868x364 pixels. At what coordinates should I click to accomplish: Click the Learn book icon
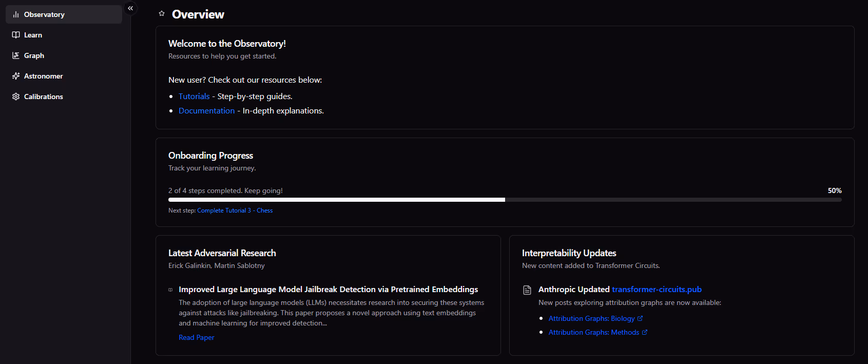(16, 35)
